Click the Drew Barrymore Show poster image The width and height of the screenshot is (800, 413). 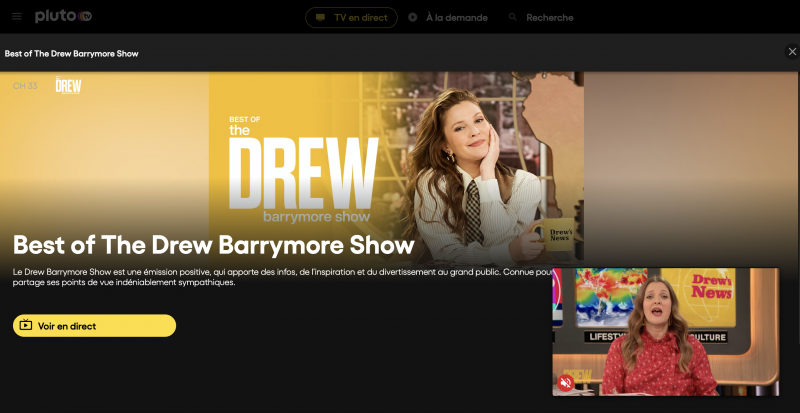click(x=396, y=168)
